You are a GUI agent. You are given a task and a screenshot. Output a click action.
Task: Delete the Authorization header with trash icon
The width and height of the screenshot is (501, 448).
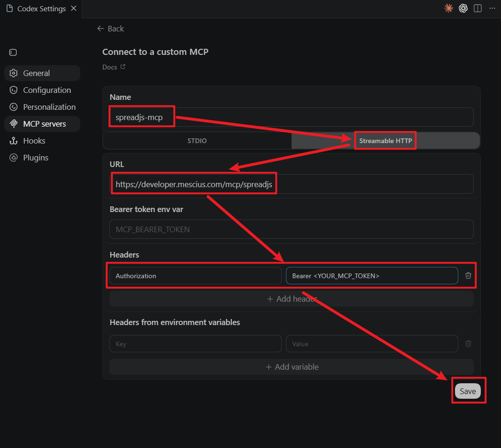468,275
